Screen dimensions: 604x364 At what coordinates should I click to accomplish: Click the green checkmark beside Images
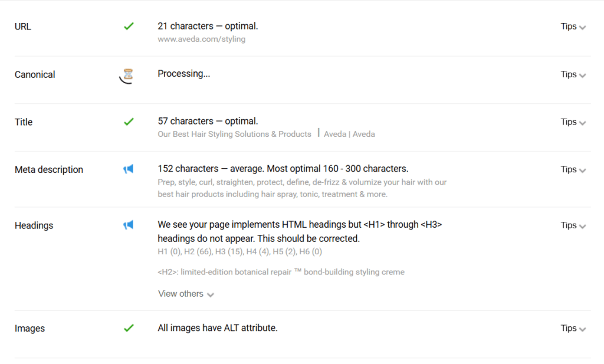coord(129,328)
